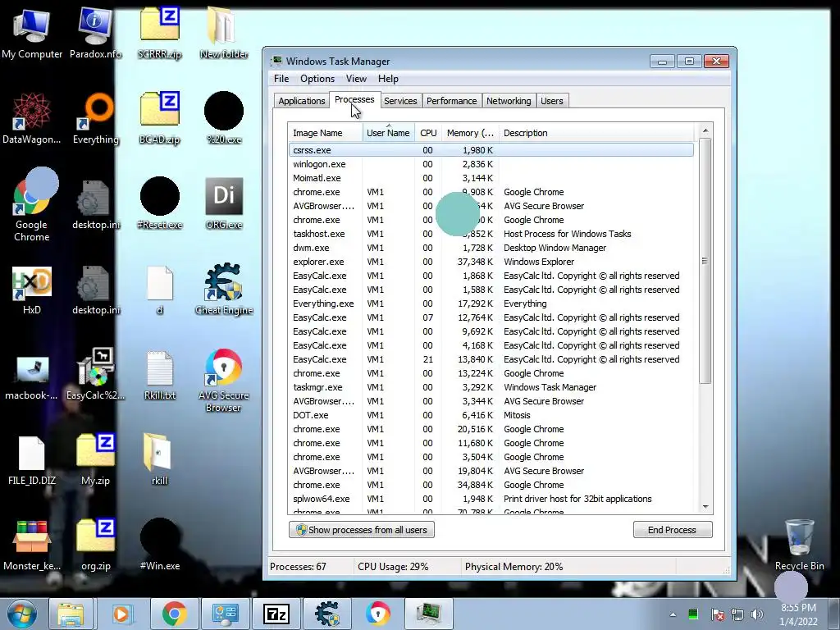This screenshot has width=840, height=630.
Task: Open the Windows Start menu
Action: coord(22,614)
